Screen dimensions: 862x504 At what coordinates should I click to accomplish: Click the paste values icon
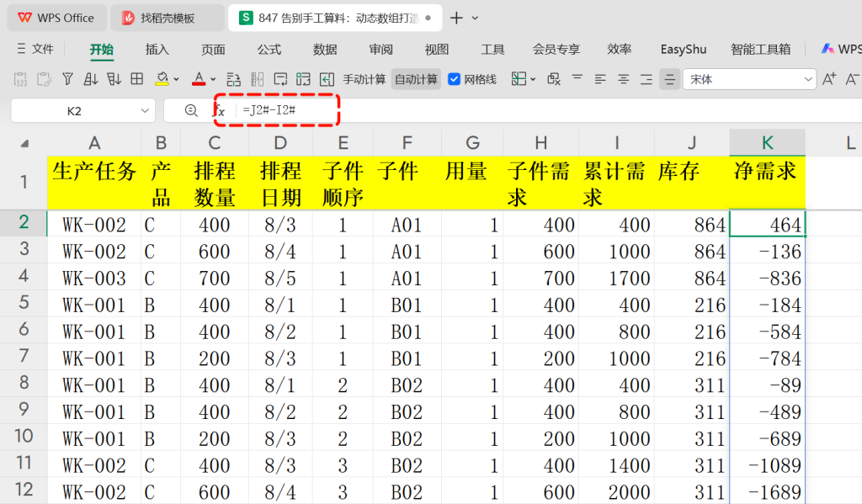(20, 80)
